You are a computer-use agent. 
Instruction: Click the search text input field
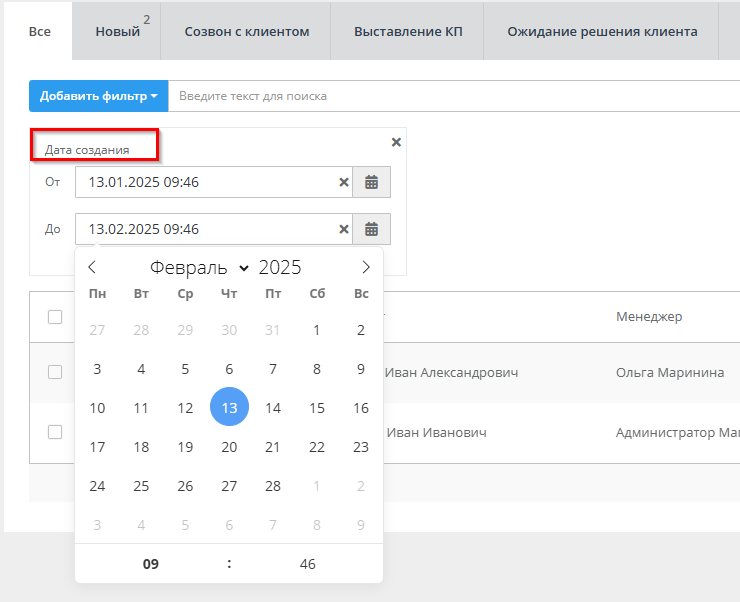[450, 96]
